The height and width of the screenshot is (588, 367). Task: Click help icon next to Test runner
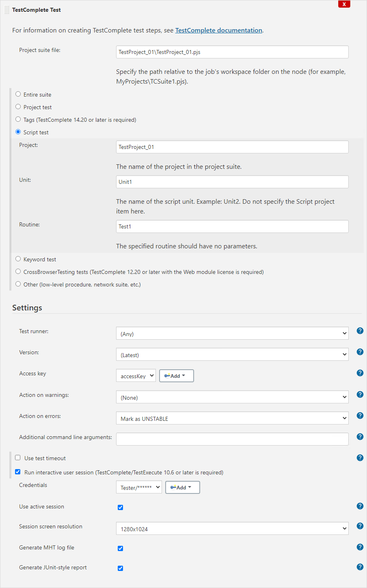click(x=360, y=331)
